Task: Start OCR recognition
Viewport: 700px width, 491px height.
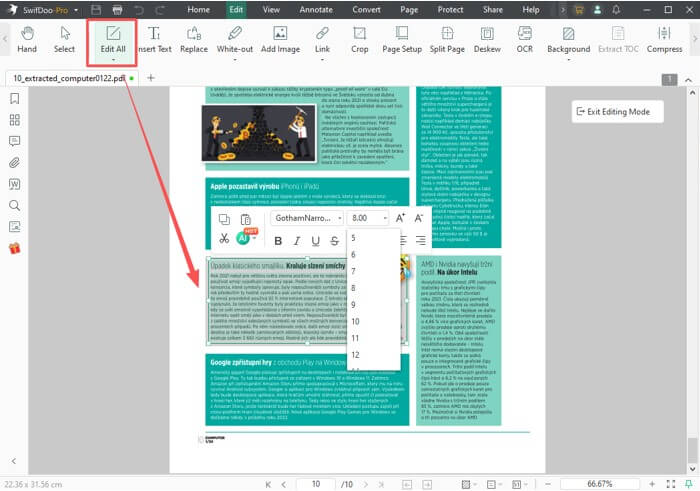Action: click(525, 39)
